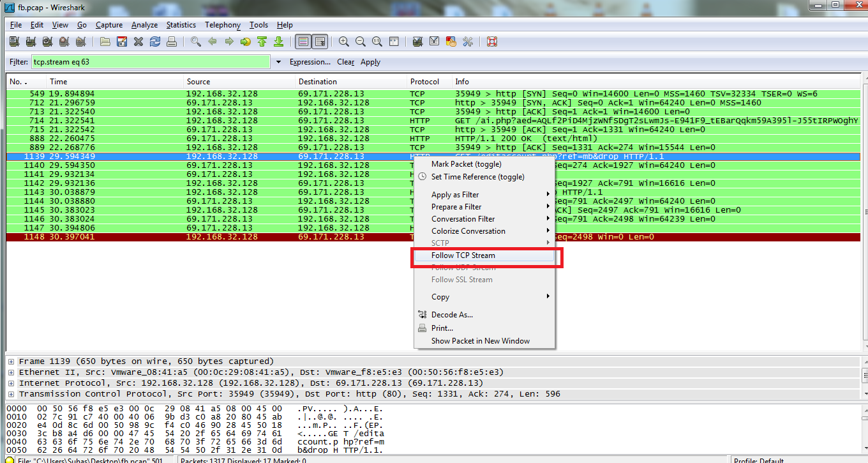868x463 pixels.
Task: Open coloring rules toolbar icon
Action: (x=451, y=42)
